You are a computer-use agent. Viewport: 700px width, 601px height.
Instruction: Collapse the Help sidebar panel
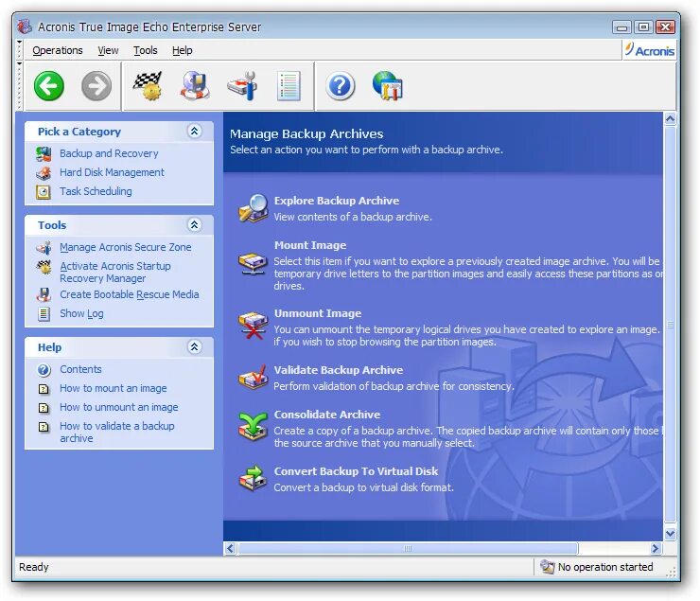point(194,347)
